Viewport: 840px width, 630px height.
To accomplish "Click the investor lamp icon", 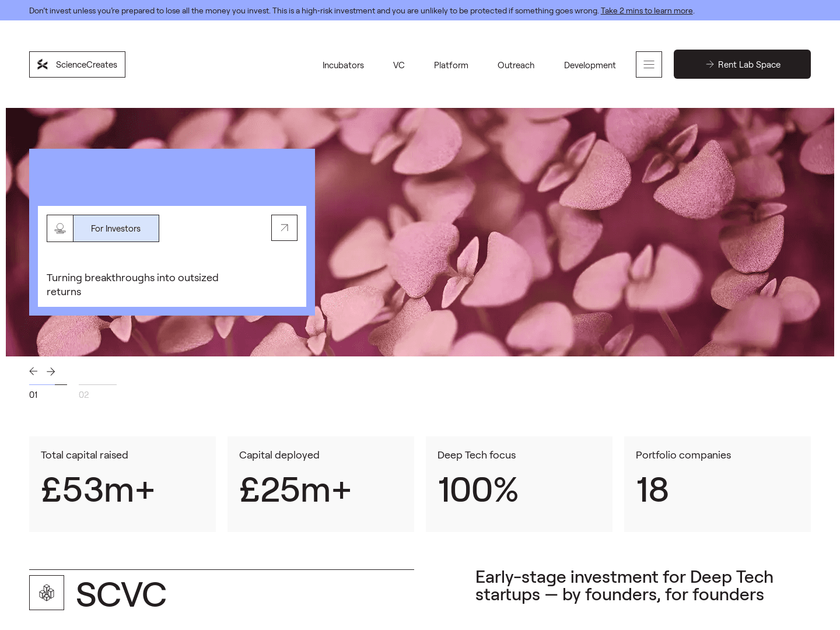I will pyautogui.click(x=60, y=228).
